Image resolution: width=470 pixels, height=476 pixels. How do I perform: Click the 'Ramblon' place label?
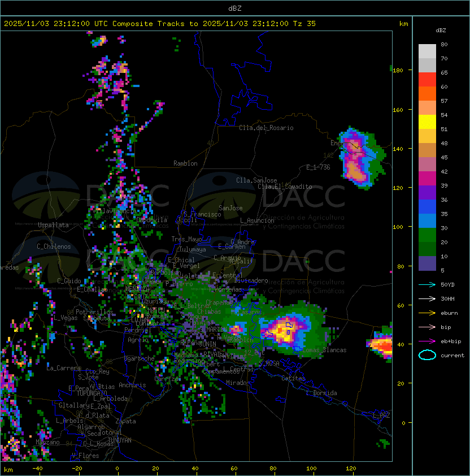pos(185,163)
